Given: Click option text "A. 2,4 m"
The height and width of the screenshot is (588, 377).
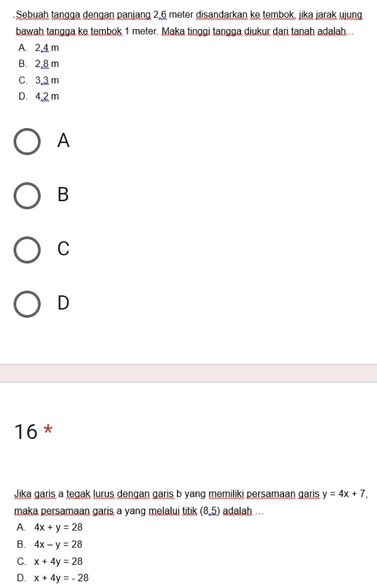Looking at the screenshot, I should [38, 48].
